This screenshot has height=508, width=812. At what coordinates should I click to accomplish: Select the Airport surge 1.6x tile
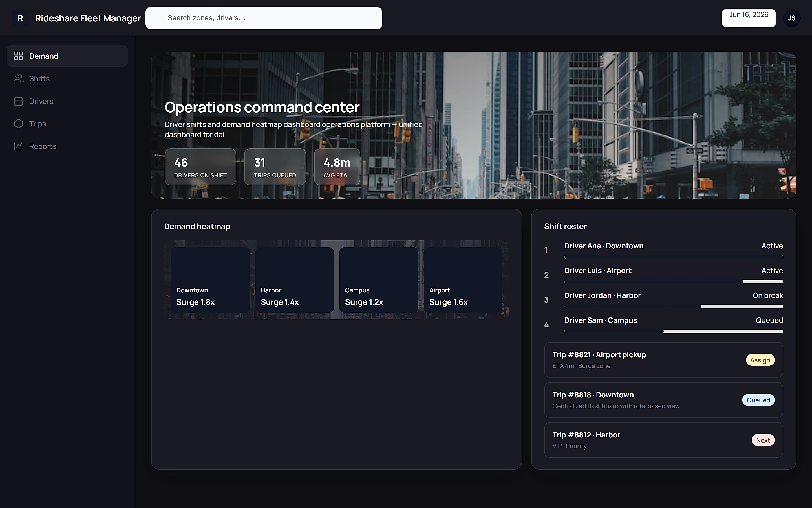pyautogui.click(x=463, y=280)
